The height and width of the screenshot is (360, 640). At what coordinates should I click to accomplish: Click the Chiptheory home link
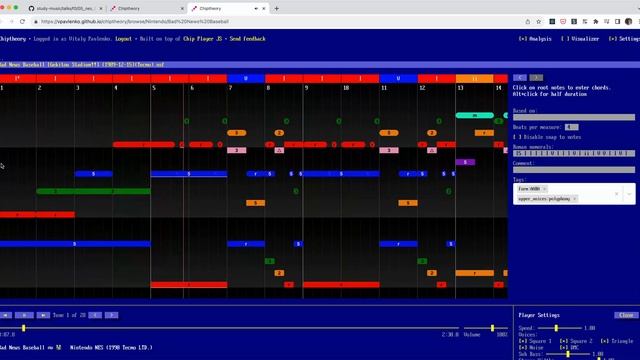tap(13, 39)
